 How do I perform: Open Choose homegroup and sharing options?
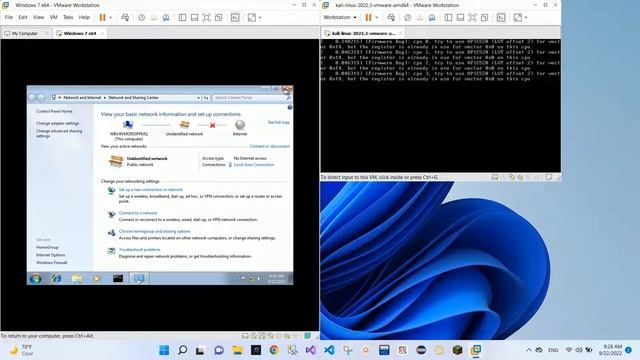pos(155,231)
